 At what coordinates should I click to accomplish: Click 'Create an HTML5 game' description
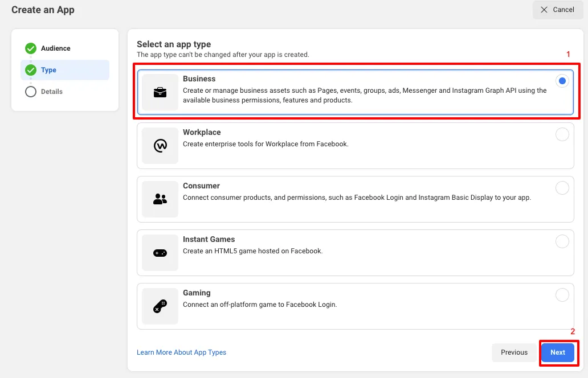point(253,252)
